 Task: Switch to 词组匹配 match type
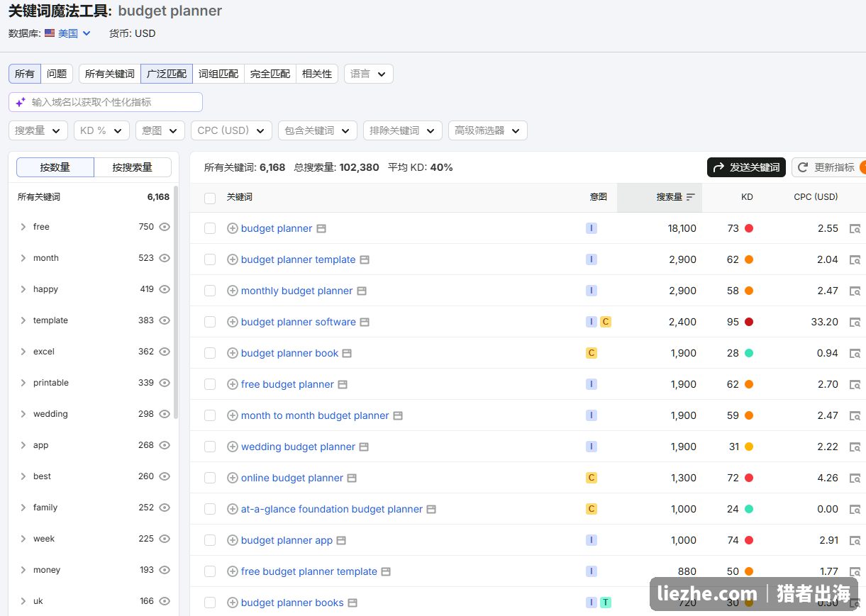tap(218, 74)
